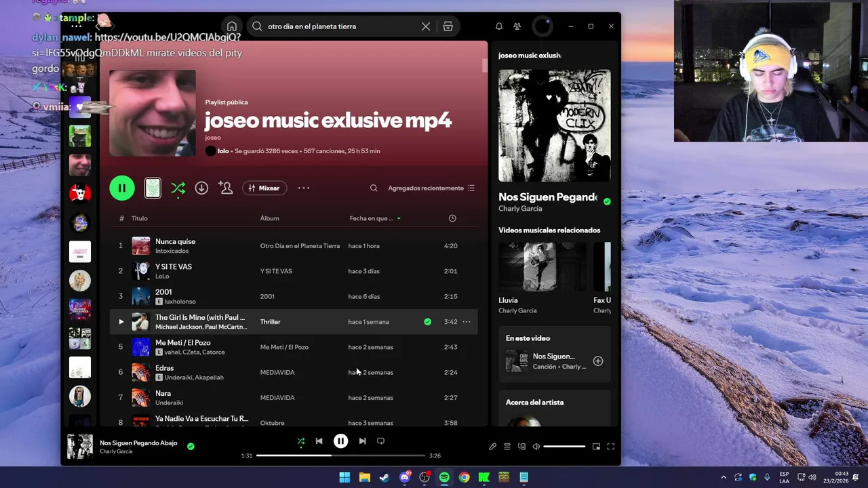Mute audio with the speaker icon
The image size is (868, 488).
(x=536, y=447)
